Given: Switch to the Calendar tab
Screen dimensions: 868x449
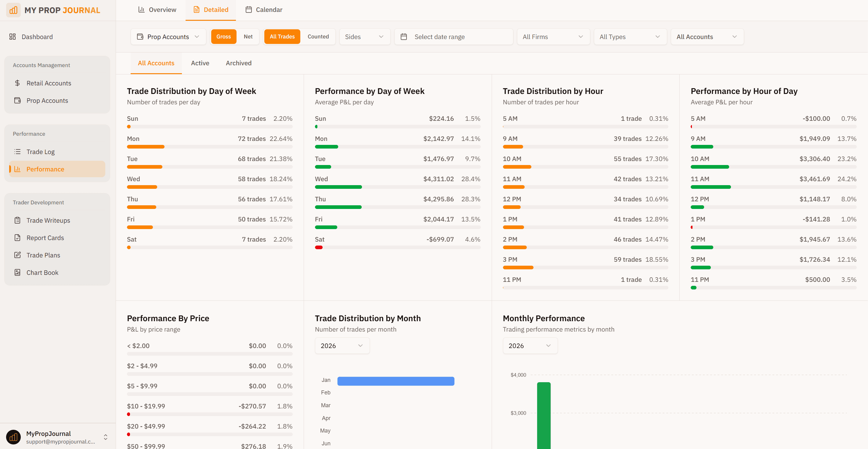Looking at the screenshot, I should point(264,10).
